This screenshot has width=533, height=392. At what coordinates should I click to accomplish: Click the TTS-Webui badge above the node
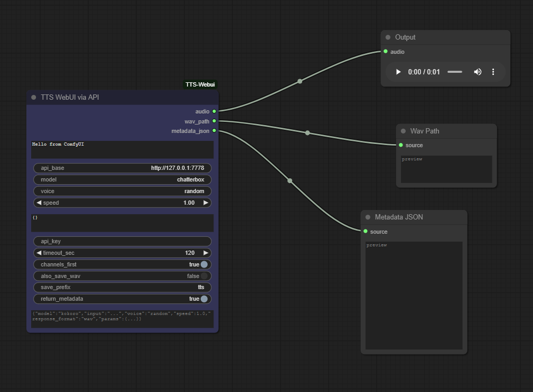(200, 84)
